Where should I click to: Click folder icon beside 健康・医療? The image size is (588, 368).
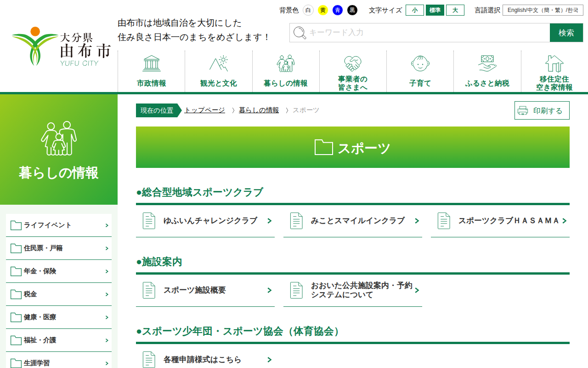tap(16, 317)
